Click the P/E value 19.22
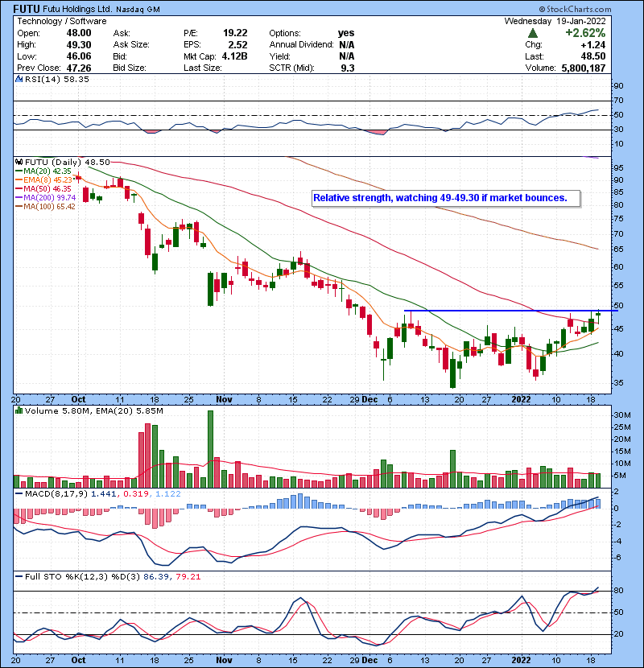 235,33
